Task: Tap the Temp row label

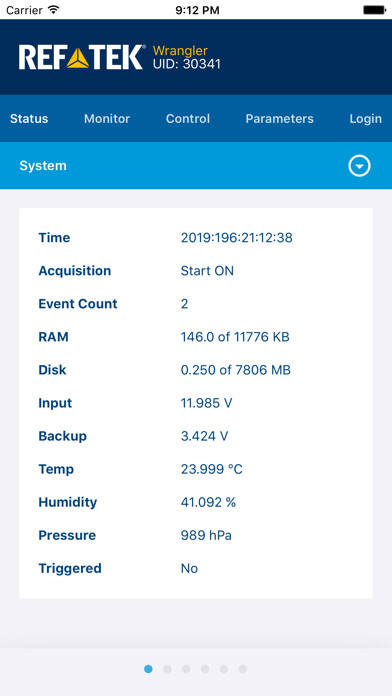Action: (x=56, y=469)
